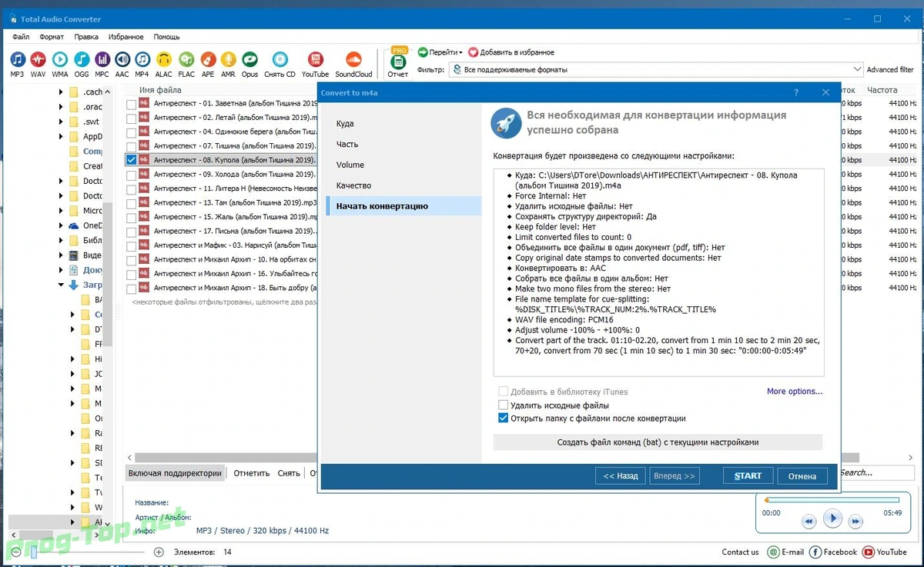Check the file Антиреспект - 02. Летай

132,118
